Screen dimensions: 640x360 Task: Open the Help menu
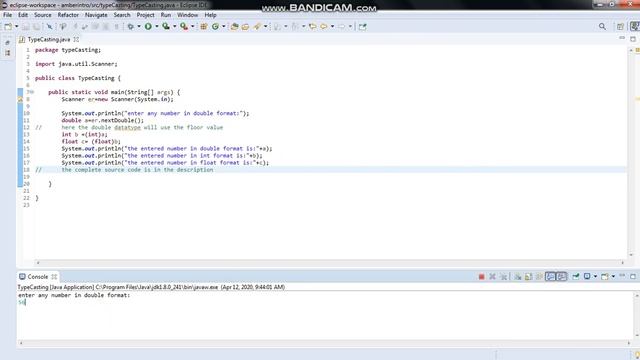pos(210,15)
